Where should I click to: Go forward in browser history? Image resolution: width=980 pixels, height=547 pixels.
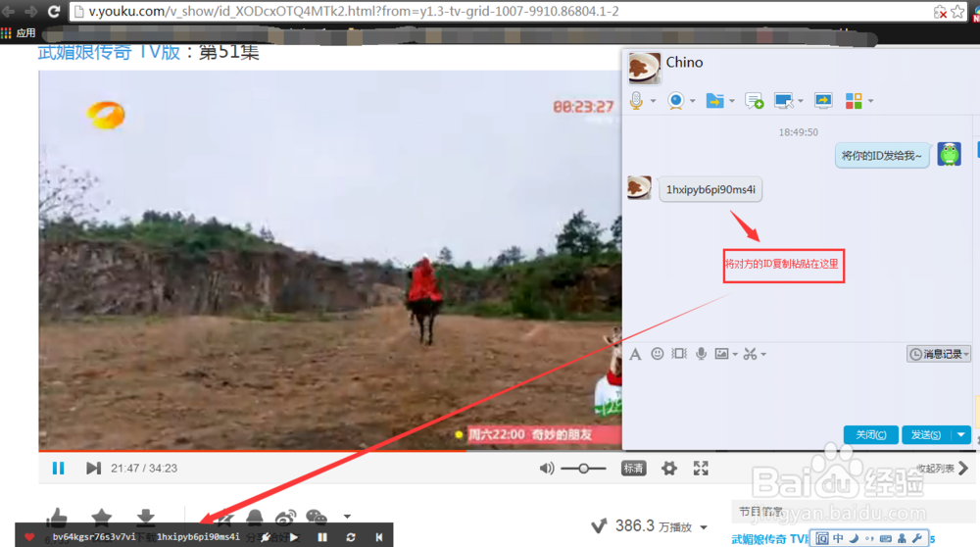(x=30, y=11)
